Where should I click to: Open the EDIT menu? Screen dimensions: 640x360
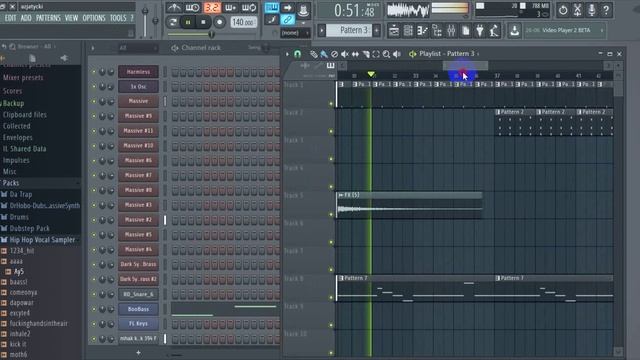pyautogui.click(x=11, y=18)
